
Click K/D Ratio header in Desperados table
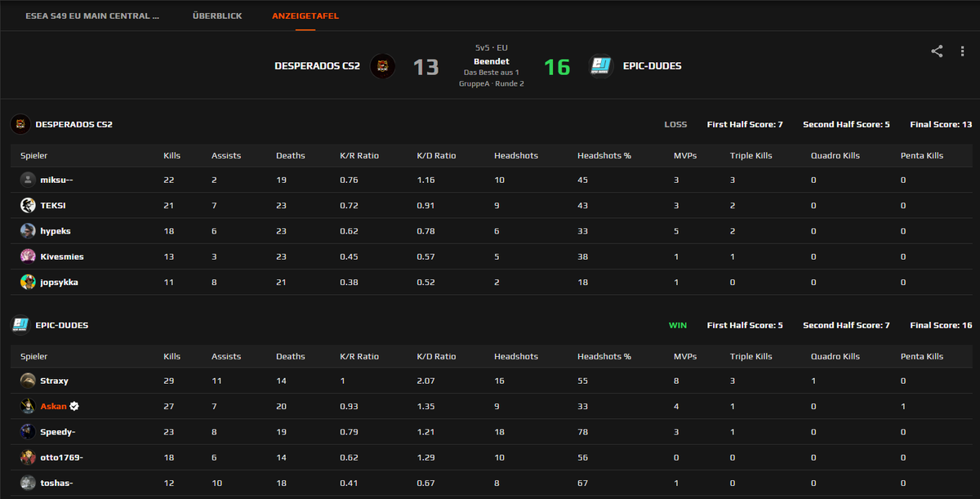pos(436,155)
